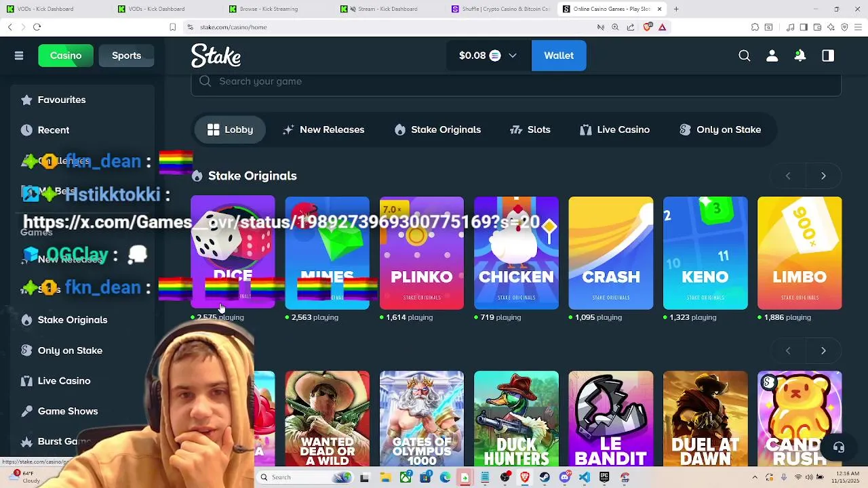The image size is (868, 488).
Task: Open a new browser tab
Action: [676, 9]
